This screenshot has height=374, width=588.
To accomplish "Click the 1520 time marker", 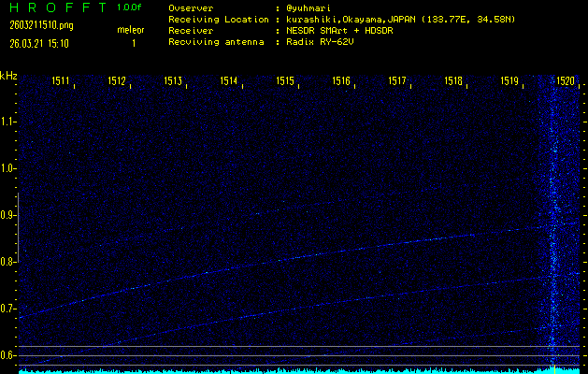I will pyautogui.click(x=566, y=81).
